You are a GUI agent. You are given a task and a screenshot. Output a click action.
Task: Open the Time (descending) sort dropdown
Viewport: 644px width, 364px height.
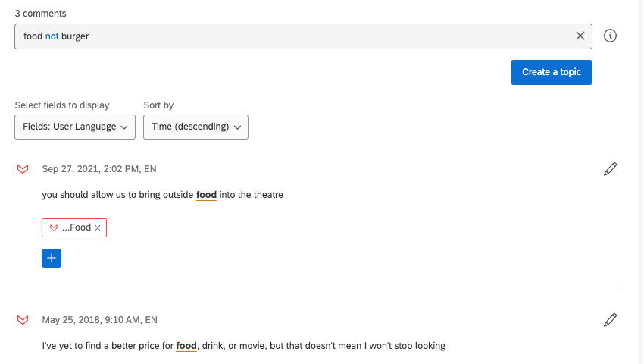tap(195, 127)
